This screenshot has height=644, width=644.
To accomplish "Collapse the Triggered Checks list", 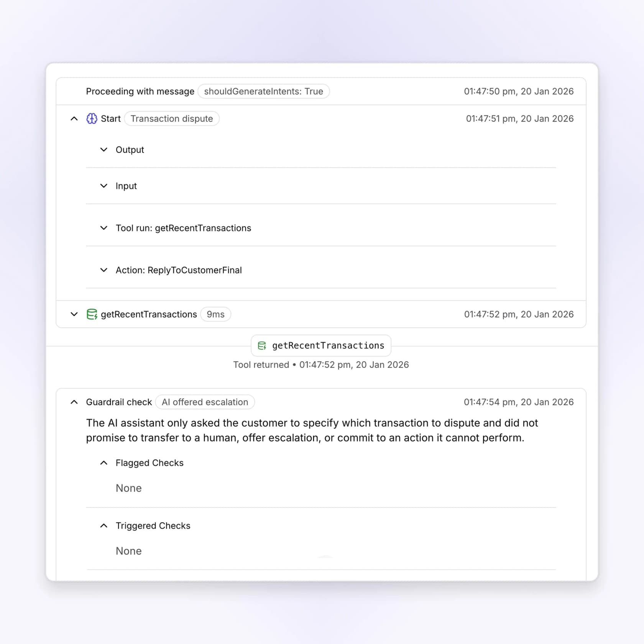I will tap(104, 526).
